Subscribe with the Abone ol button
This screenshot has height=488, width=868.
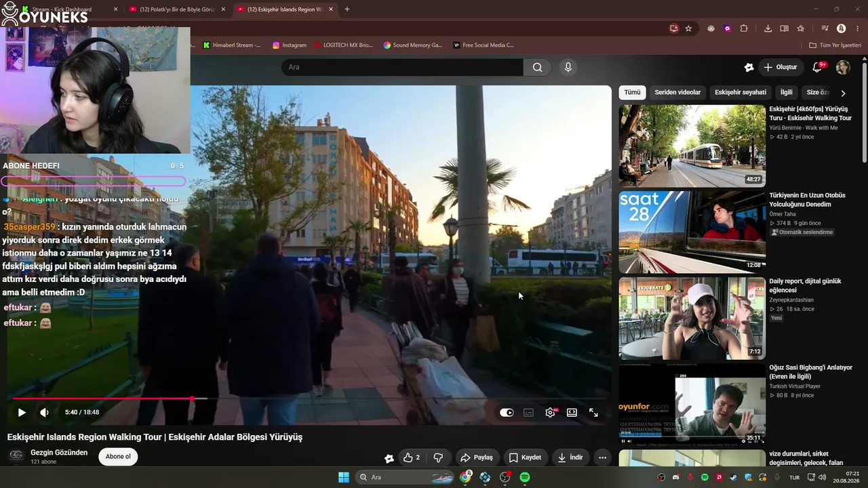(118, 457)
